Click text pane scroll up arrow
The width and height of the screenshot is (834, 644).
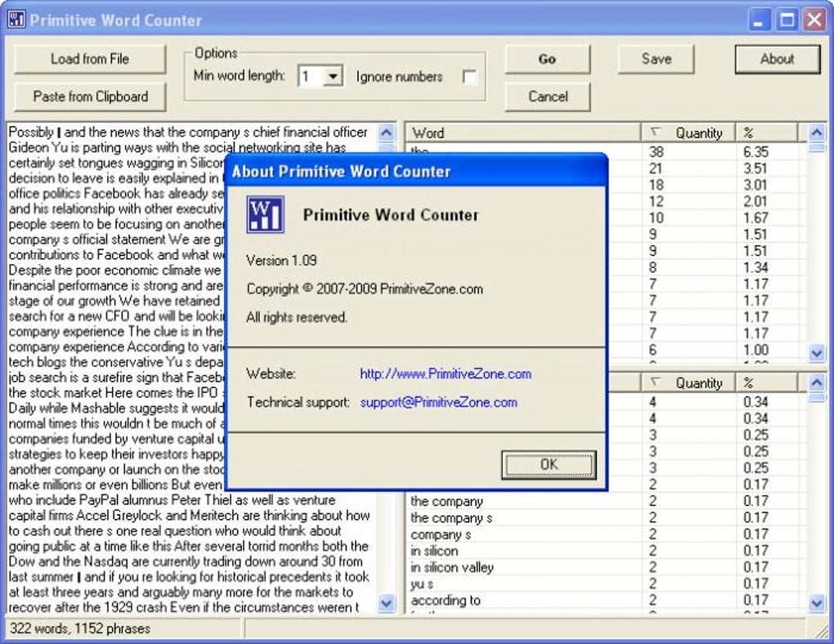387,132
